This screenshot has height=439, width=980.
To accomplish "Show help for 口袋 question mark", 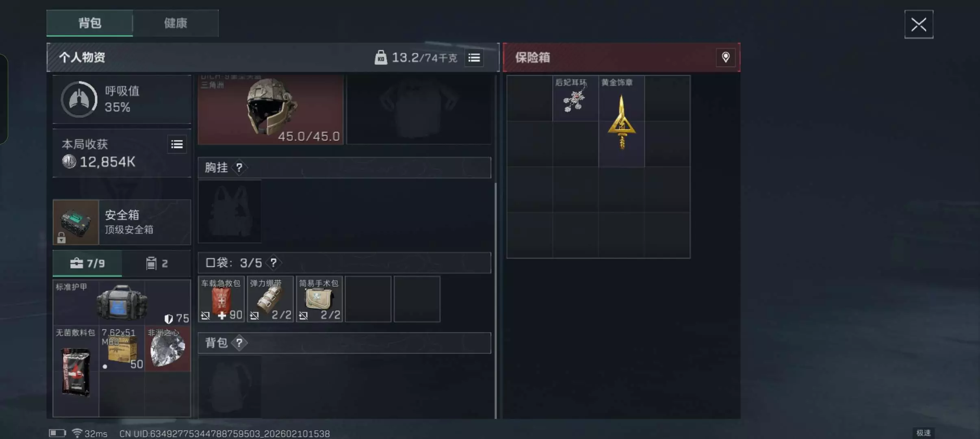I will pos(273,263).
